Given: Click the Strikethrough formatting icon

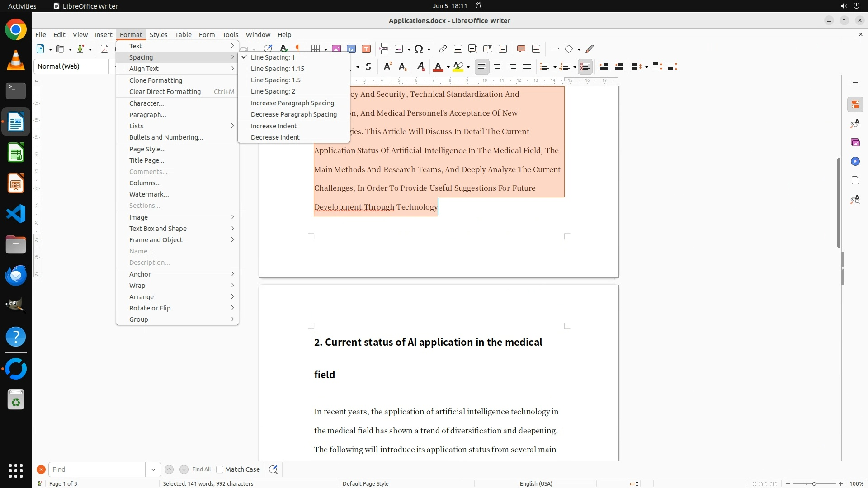Looking at the screenshot, I should pyautogui.click(x=368, y=67).
